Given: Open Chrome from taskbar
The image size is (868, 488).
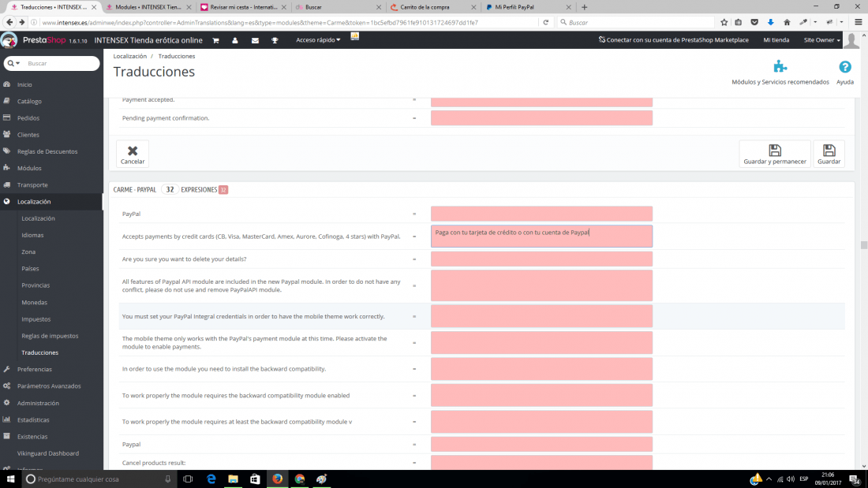Looking at the screenshot, I should click(300, 479).
